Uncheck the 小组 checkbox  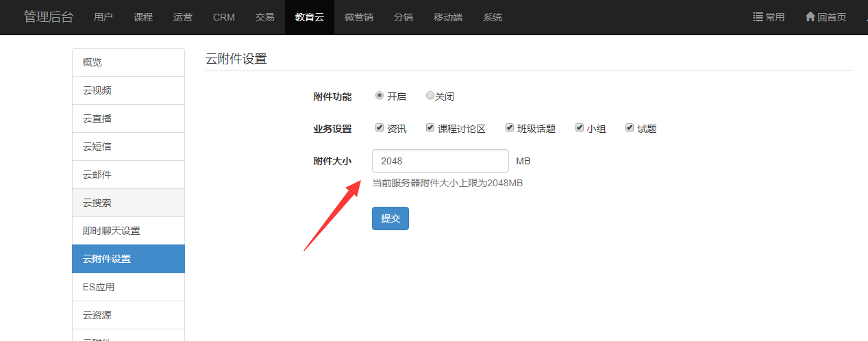pyautogui.click(x=580, y=128)
